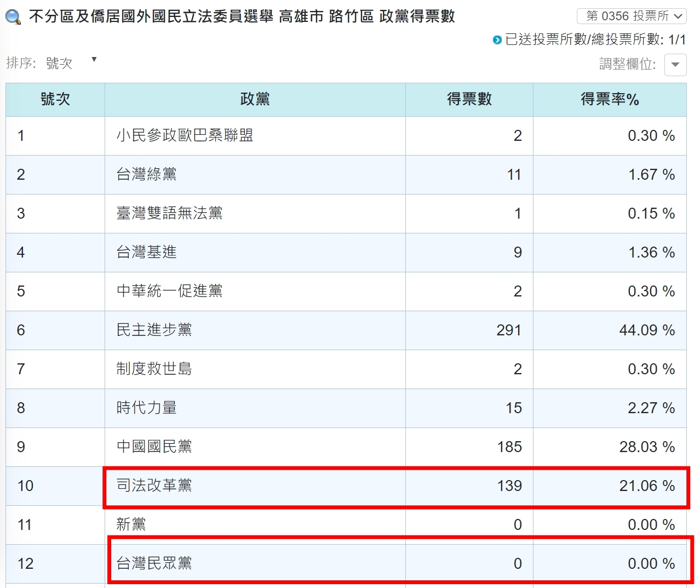The width and height of the screenshot is (700, 588).
Task: Open the 第 0356 投票所 polling station dropdown
Action: (632, 16)
